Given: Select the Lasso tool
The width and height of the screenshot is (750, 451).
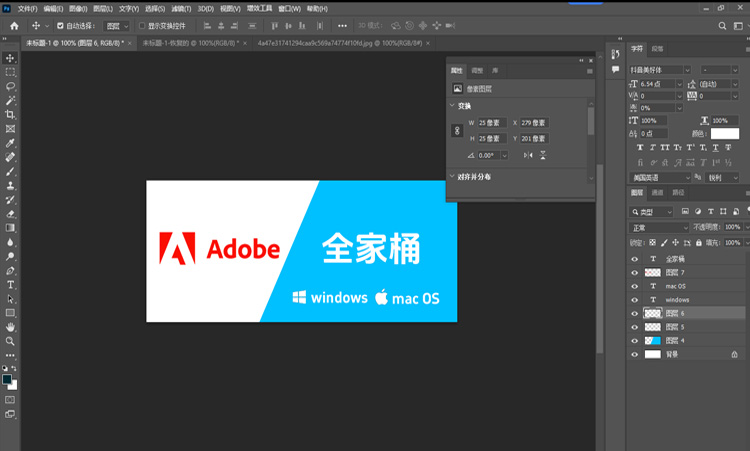Looking at the screenshot, I should (x=10, y=86).
